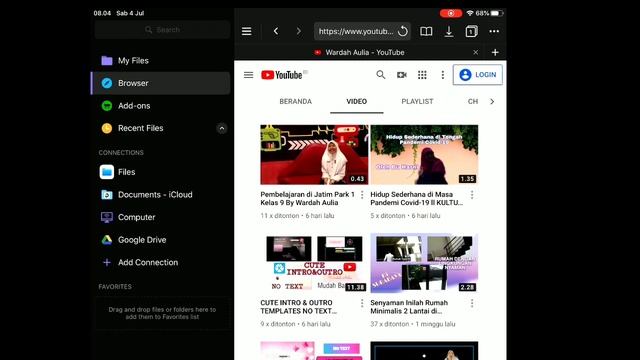640x360 pixels.
Task: Go back with the browser back arrow
Action: (276, 31)
